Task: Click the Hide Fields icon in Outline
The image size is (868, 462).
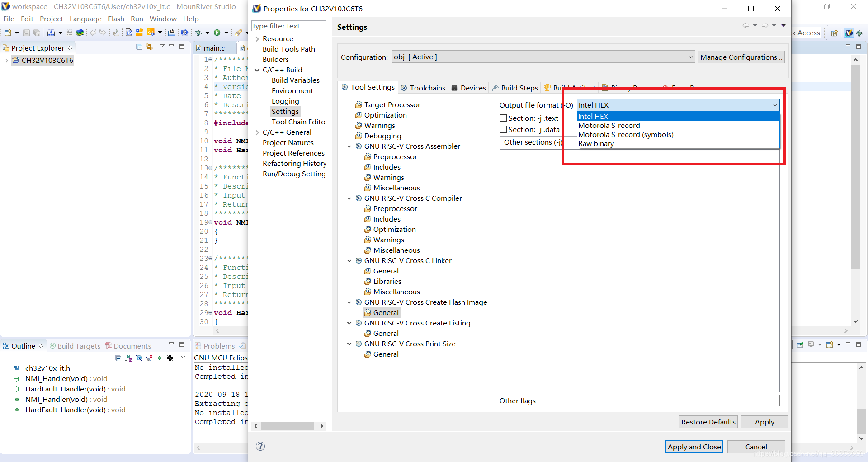Action: [x=139, y=358]
